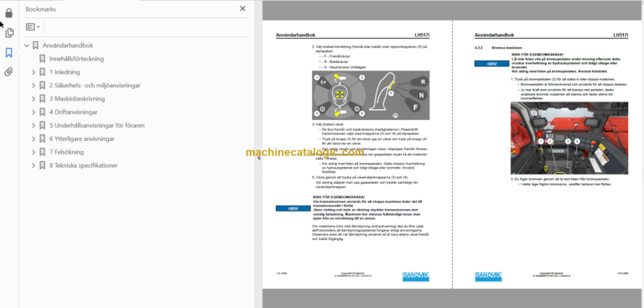Viewport: 644px width, 308px height.
Task: Click bookmark icon beside 4 Driftanvisningar
Action: (42, 112)
